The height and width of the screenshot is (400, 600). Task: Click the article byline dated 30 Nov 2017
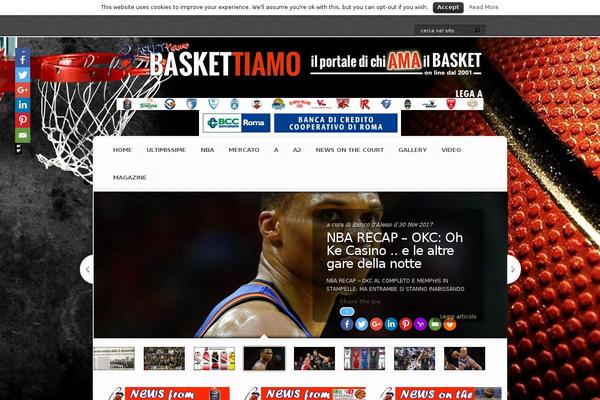pyautogui.click(x=380, y=225)
